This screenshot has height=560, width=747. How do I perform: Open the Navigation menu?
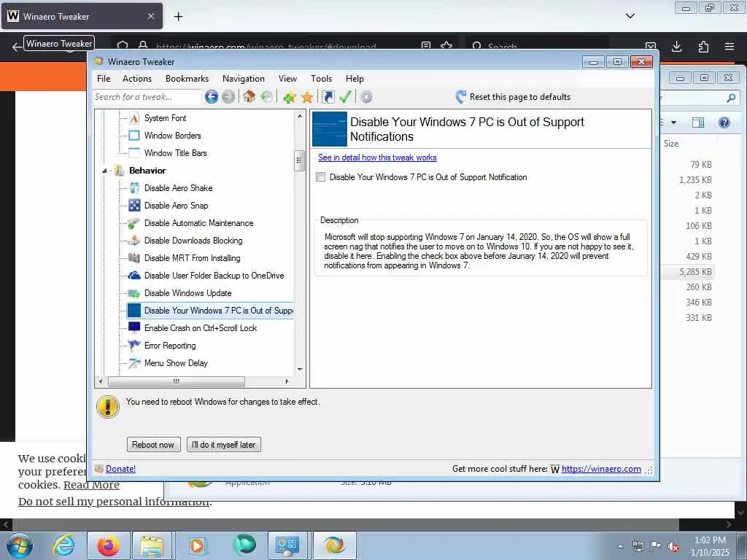244,79
